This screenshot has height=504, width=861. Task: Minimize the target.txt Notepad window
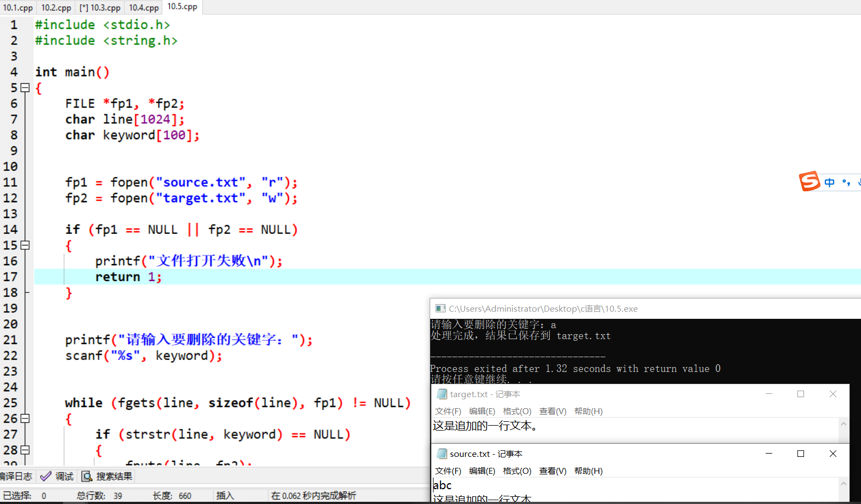[769, 394]
